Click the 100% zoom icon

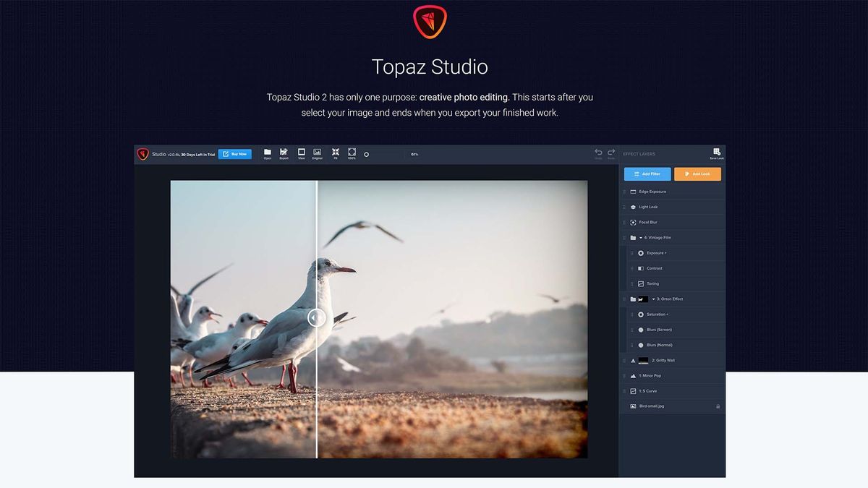pyautogui.click(x=352, y=152)
